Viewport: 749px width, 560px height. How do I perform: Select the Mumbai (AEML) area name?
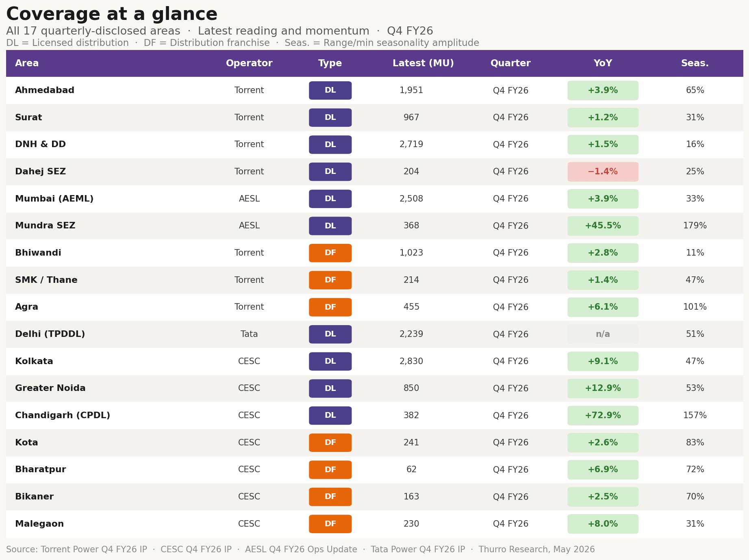click(54, 199)
